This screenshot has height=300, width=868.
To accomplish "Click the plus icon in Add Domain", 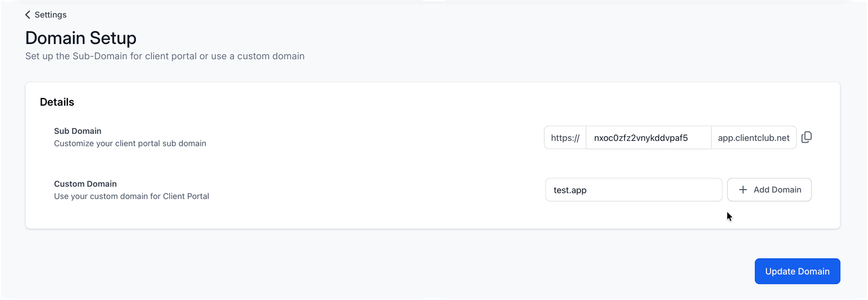I will (742, 190).
